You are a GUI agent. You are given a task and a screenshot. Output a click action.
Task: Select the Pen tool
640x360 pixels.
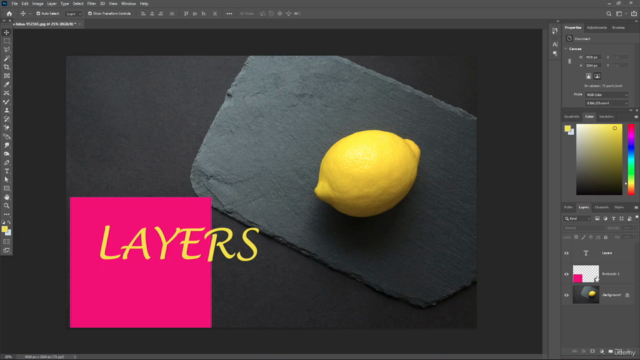[7, 162]
